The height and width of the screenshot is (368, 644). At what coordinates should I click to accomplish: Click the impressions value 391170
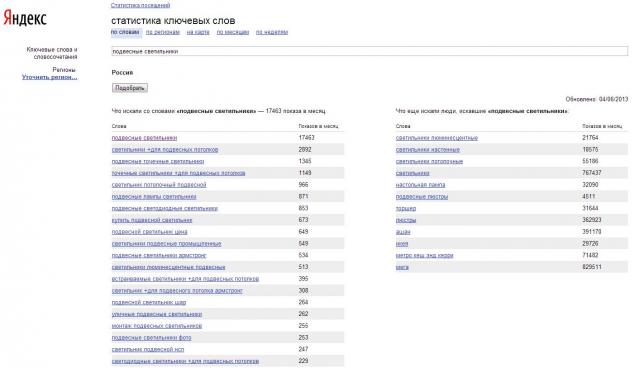click(x=592, y=232)
